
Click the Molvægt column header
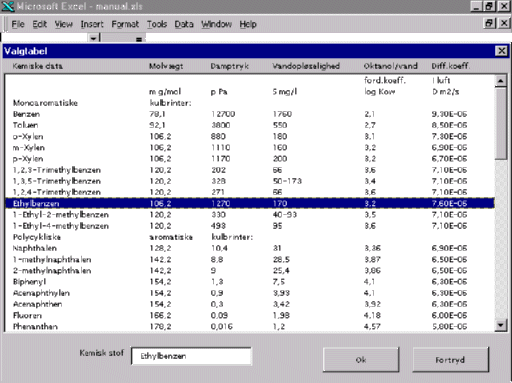pos(166,66)
